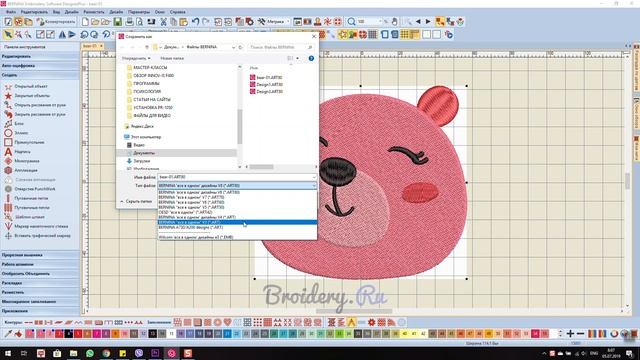
Task: Click Конвертировать in the toolbar
Action: point(56,22)
